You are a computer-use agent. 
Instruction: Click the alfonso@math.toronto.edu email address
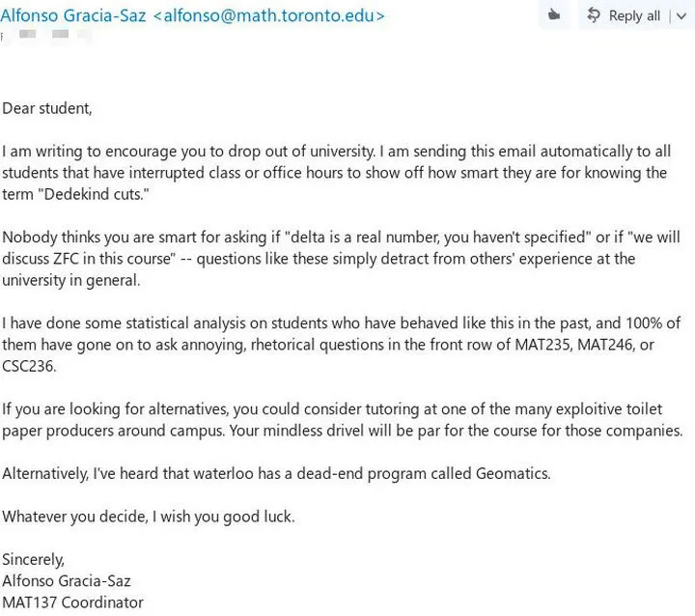[x=269, y=15]
